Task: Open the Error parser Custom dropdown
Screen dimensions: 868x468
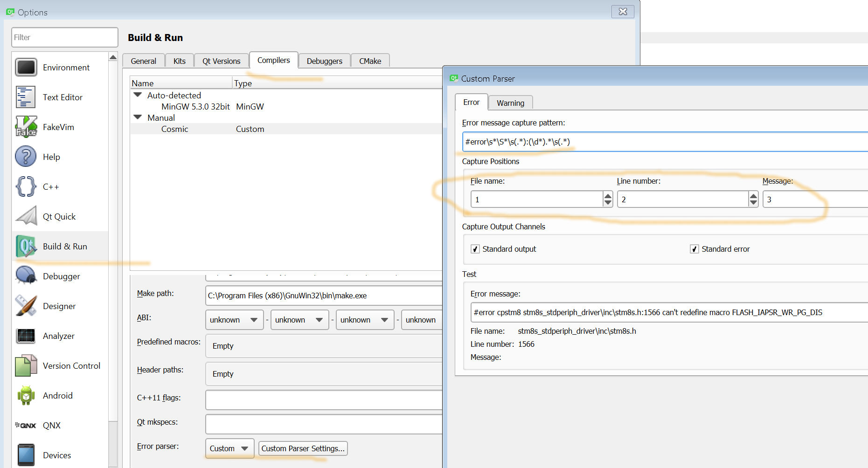Action: tap(229, 448)
